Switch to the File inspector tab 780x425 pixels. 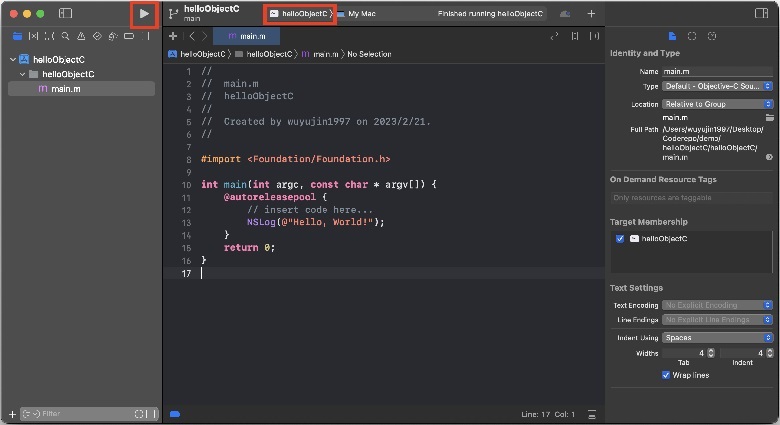672,36
